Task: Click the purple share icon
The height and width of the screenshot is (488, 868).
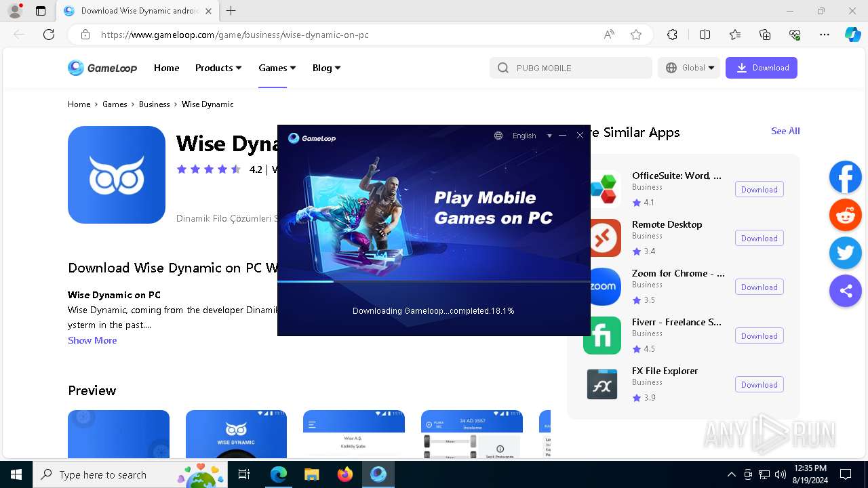Action: click(846, 291)
